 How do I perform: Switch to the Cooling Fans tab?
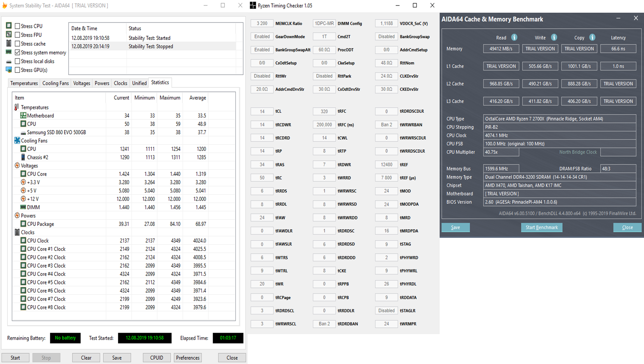pos(56,83)
